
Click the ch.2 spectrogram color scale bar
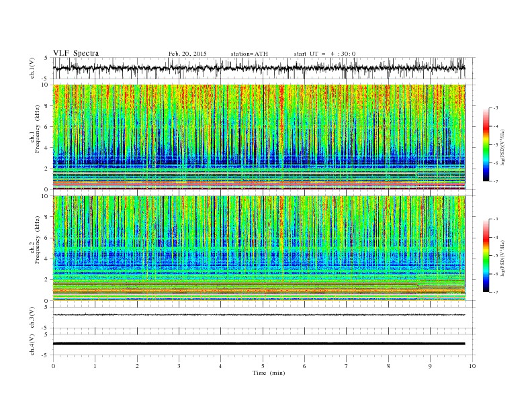pos(486,256)
